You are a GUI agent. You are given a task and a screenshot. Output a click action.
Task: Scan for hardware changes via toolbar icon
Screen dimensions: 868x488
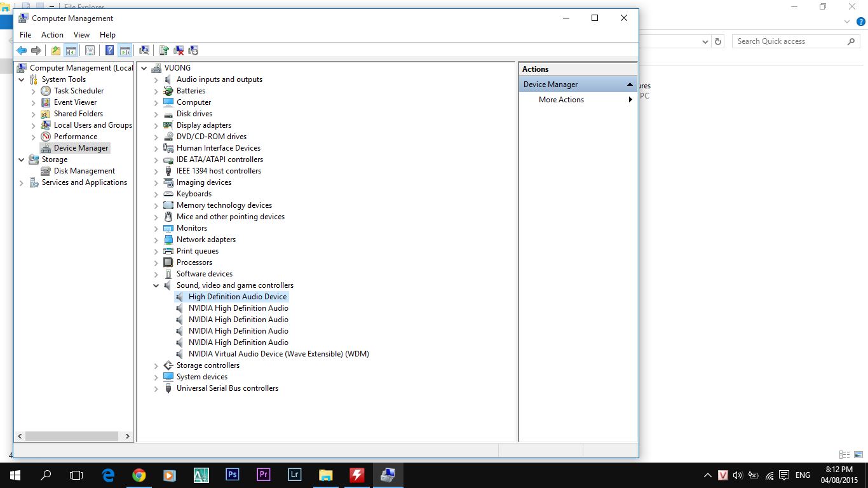pos(144,51)
